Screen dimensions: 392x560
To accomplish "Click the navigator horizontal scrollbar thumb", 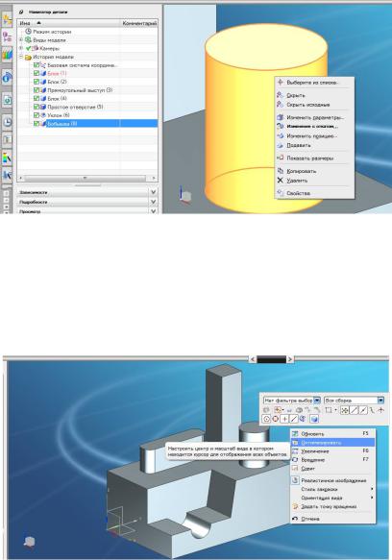I will pyautogui.click(x=86, y=178).
